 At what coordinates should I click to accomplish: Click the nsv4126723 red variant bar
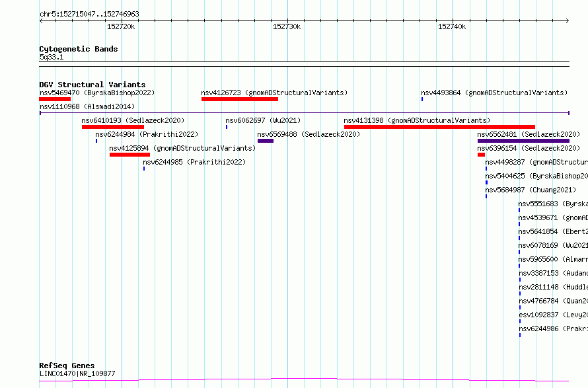pyautogui.click(x=240, y=99)
